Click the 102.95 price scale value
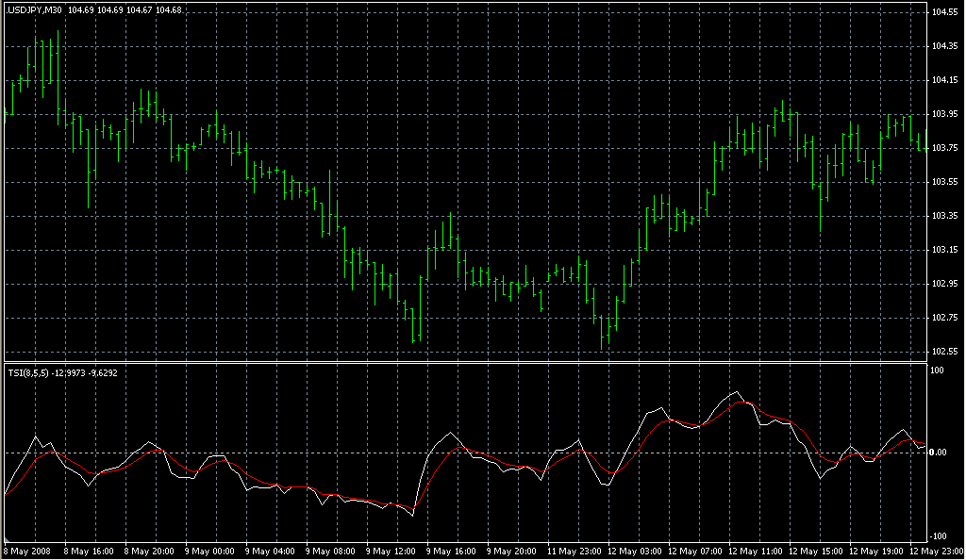The width and height of the screenshot is (966, 560). pos(945,284)
